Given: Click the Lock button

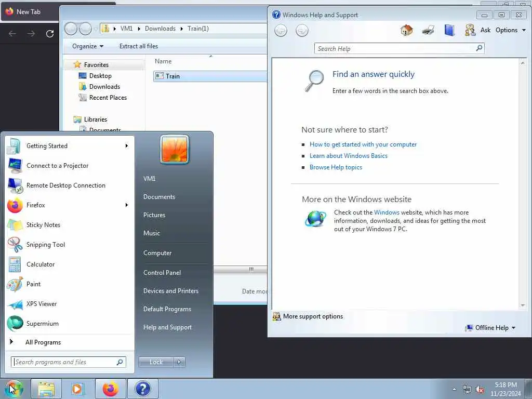Looking at the screenshot, I should point(156,362).
